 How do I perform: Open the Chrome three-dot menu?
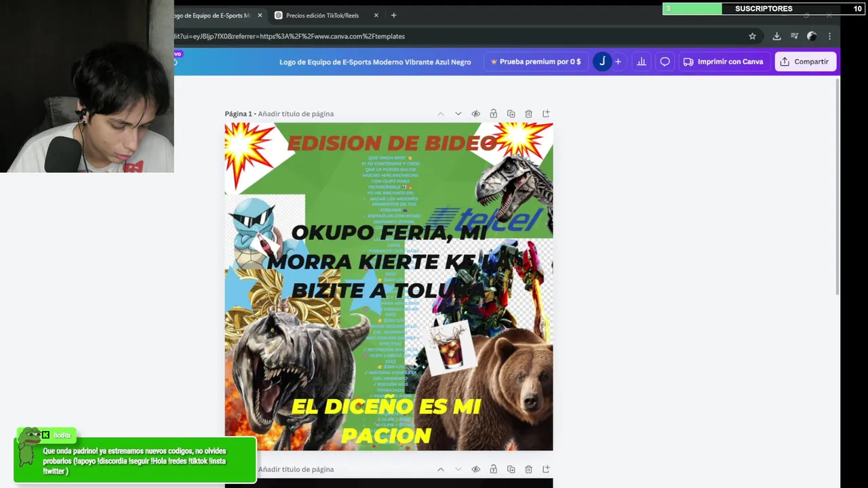click(x=829, y=37)
